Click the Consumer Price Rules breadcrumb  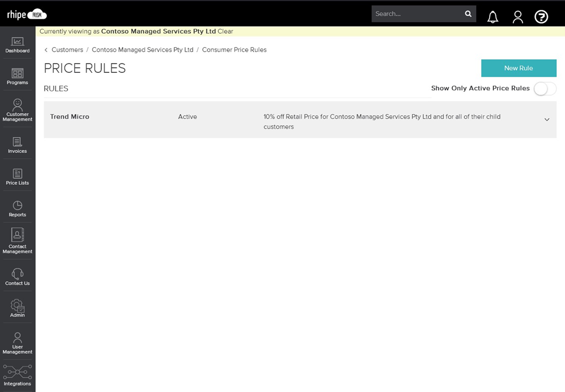point(234,49)
